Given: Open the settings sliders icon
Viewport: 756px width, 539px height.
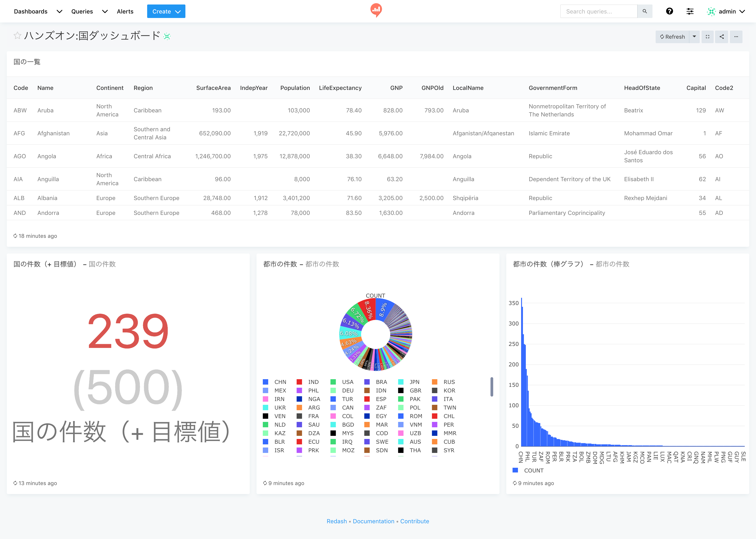Looking at the screenshot, I should [690, 11].
